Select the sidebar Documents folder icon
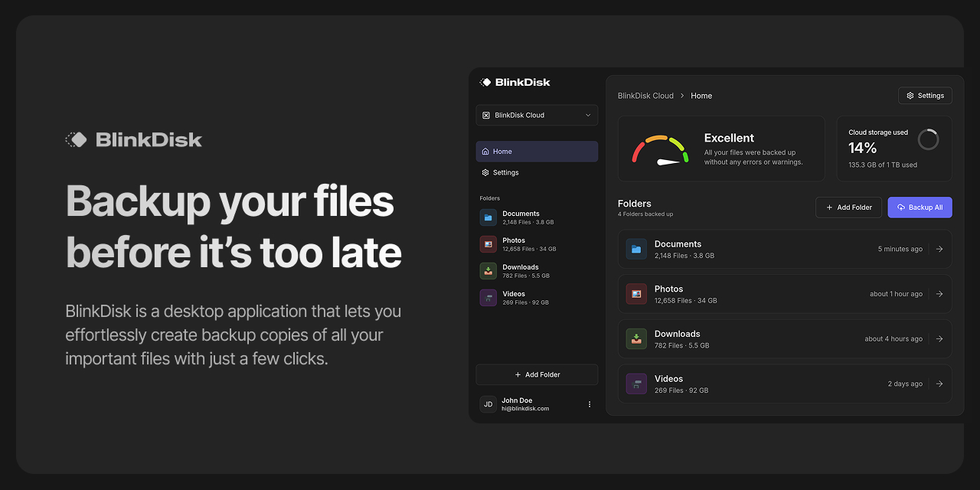 (488, 217)
